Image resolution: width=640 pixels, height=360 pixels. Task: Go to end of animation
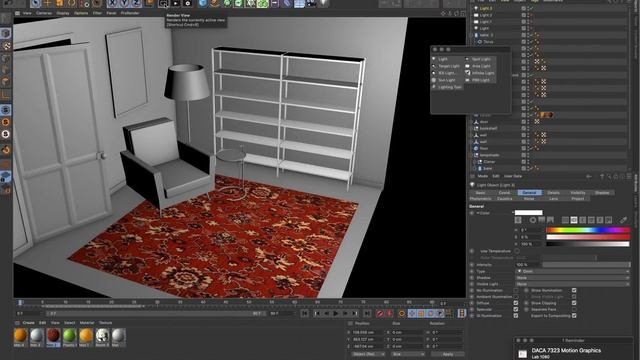coord(367,313)
